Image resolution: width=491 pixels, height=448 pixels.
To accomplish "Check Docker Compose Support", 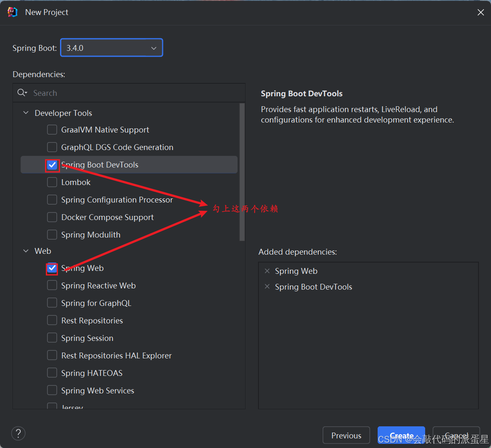I will click(52, 217).
